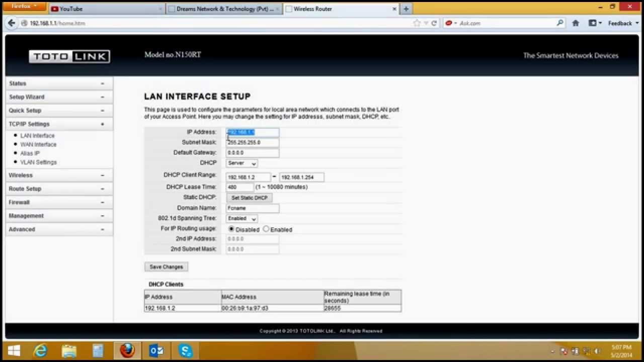The image size is (644, 362).
Task: Open the Firefox menu button dropdown
Action: click(x=25, y=7)
